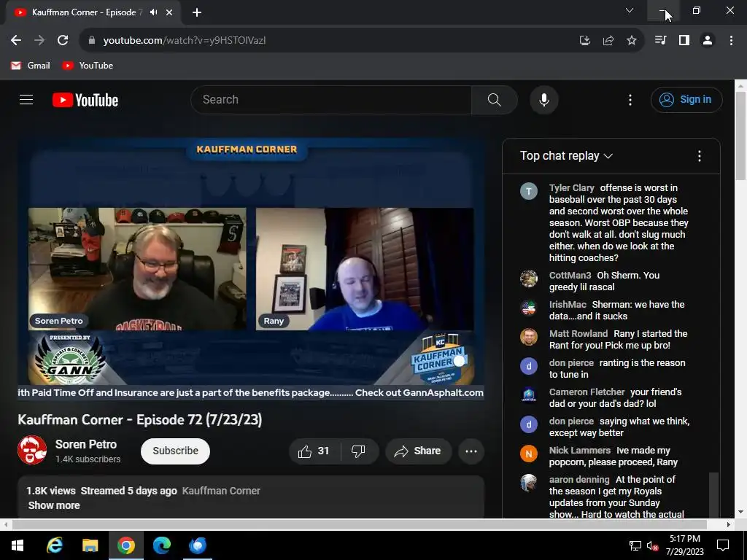Dislike the video with thumbs-down
This screenshot has width=747, height=560.
click(x=359, y=451)
